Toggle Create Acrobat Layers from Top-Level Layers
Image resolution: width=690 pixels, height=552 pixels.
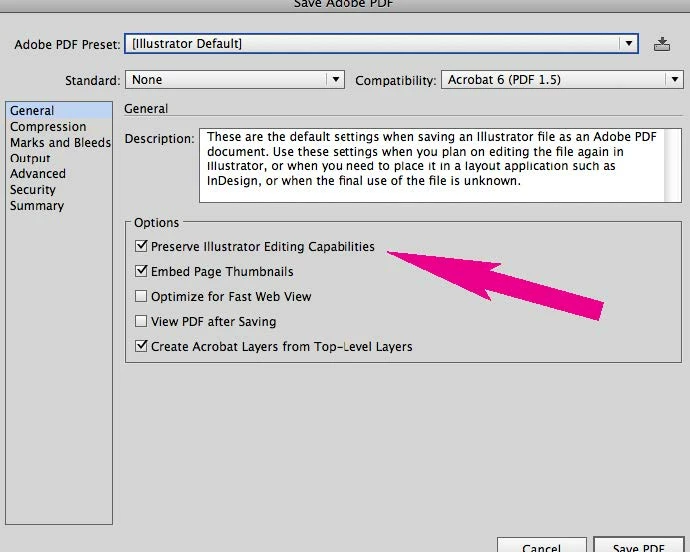[141, 346]
